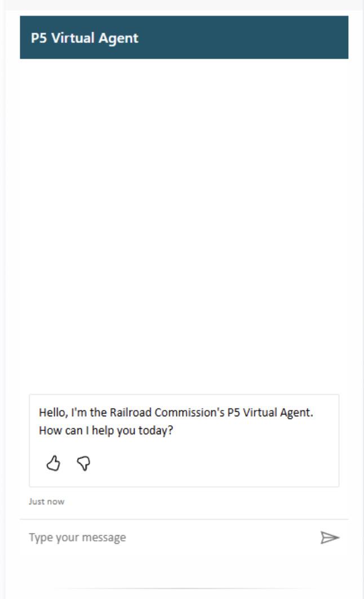364x599 pixels.
Task: Place cursor in the message placeholder text
Action: (77, 538)
